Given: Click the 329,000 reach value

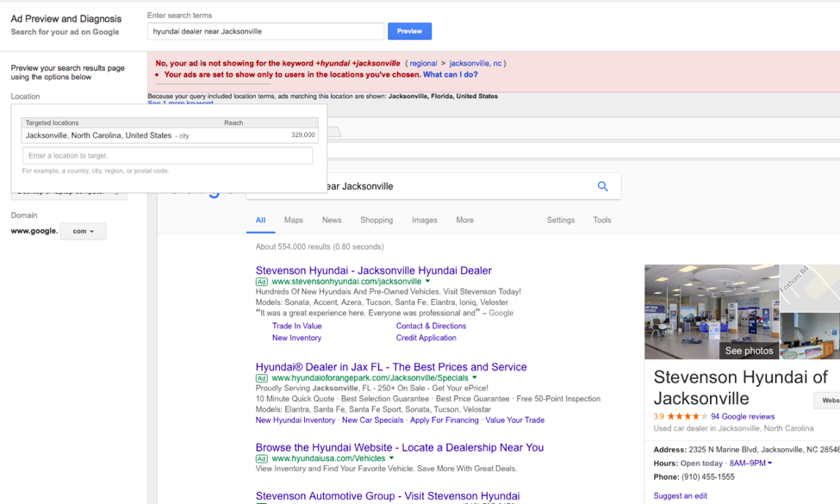Looking at the screenshot, I should [303, 135].
